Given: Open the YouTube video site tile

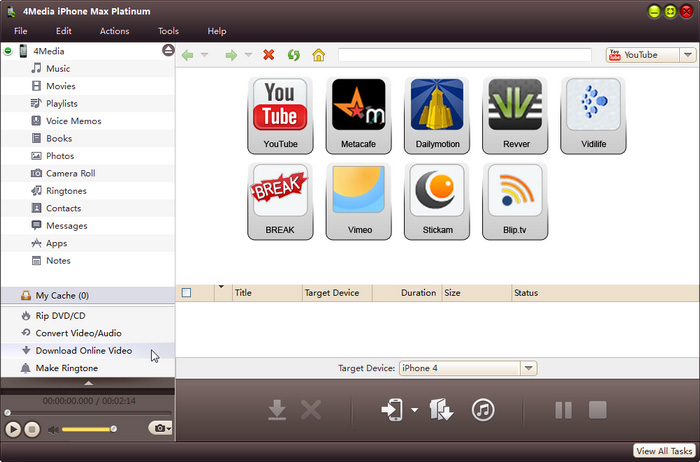Looking at the screenshot, I should coord(280,115).
